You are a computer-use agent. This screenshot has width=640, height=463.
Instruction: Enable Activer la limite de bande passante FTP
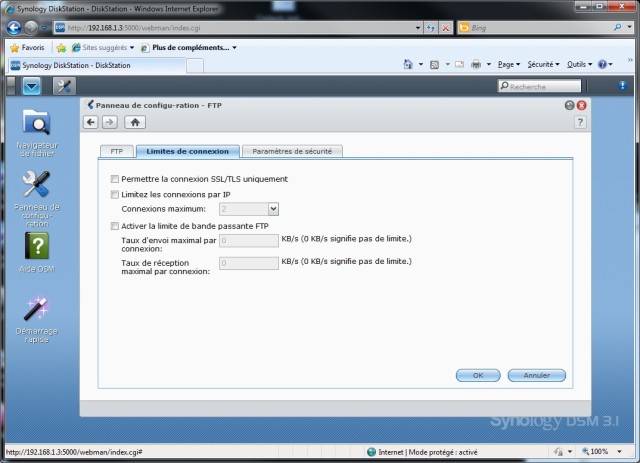tap(115, 226)
